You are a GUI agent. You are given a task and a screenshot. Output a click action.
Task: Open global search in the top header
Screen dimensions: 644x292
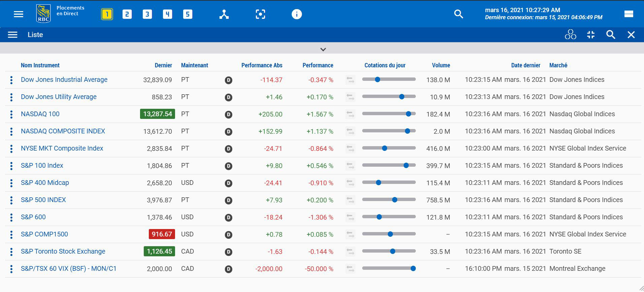point(459,14)
